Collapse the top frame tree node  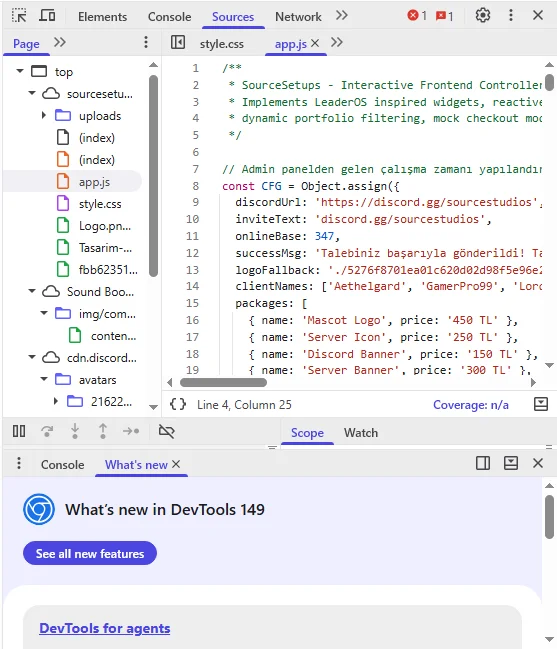19,71
